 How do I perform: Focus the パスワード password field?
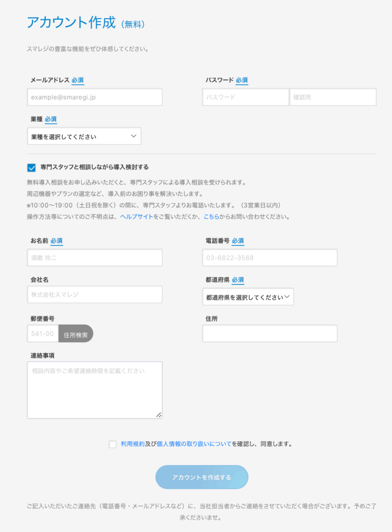(246, 97)
